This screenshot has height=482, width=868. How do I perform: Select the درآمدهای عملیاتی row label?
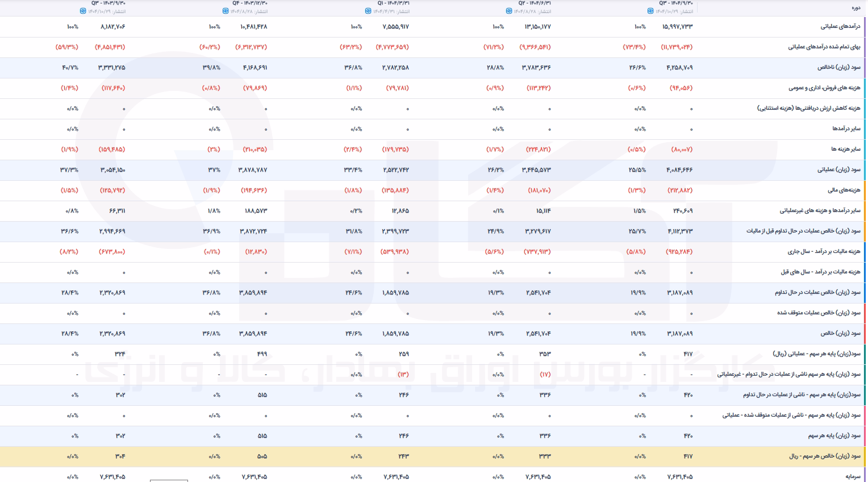pos(840,27)
